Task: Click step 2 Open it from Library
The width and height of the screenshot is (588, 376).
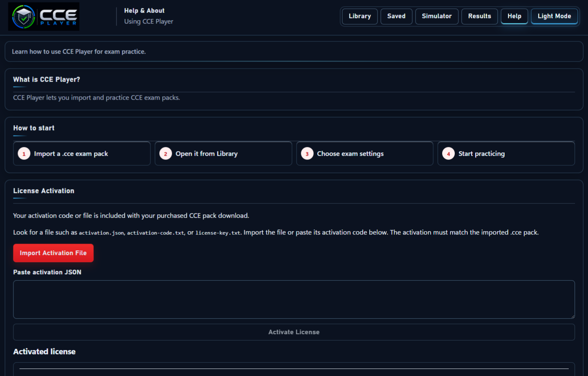Action: pyautogui.click(x=223, y=154)
